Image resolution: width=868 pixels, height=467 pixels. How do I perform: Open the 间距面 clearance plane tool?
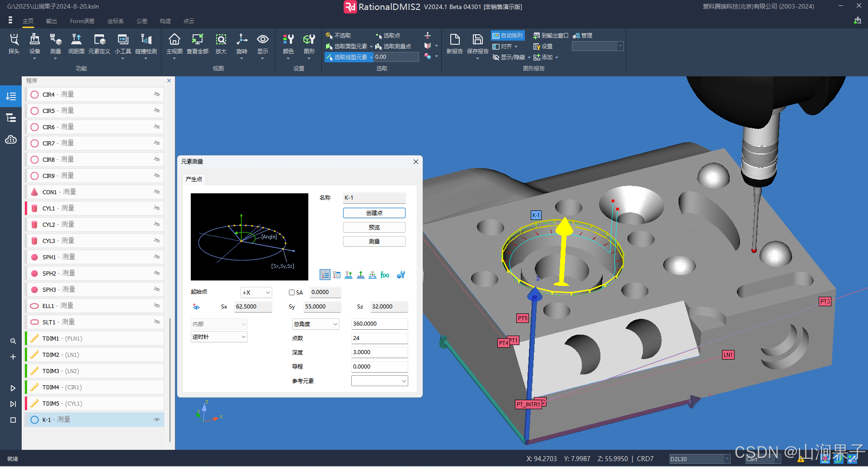pos(76,44)
